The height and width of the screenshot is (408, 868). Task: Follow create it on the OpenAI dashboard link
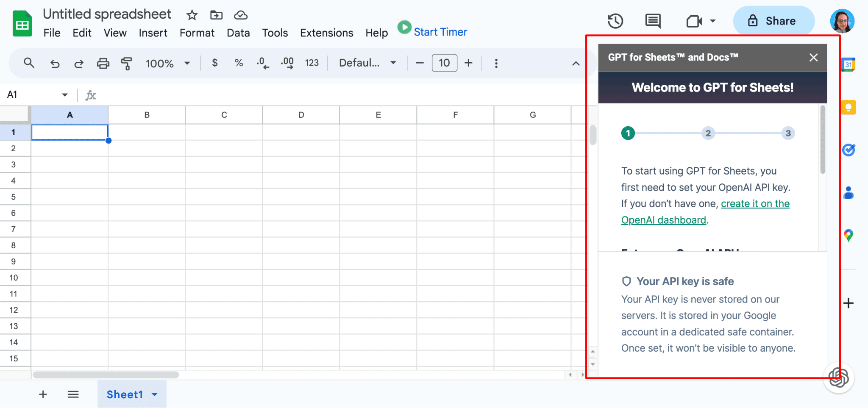tap(705, 212)
